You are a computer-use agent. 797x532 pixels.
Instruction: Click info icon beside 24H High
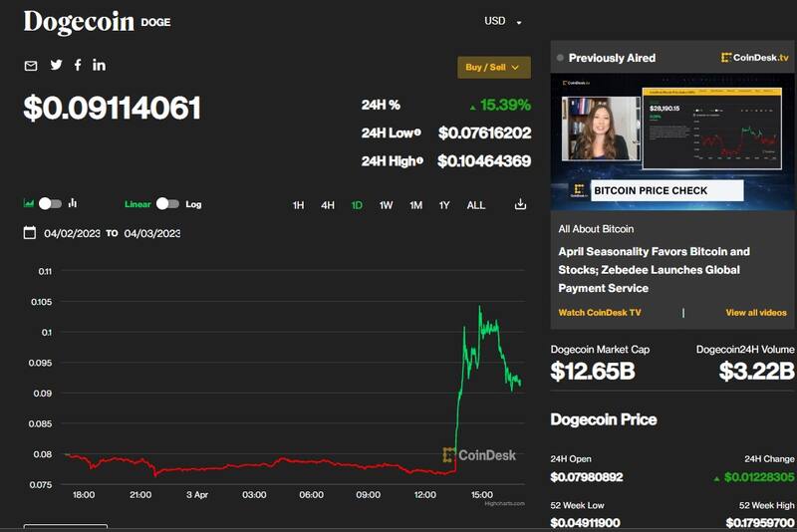click(x=419, y=160)
